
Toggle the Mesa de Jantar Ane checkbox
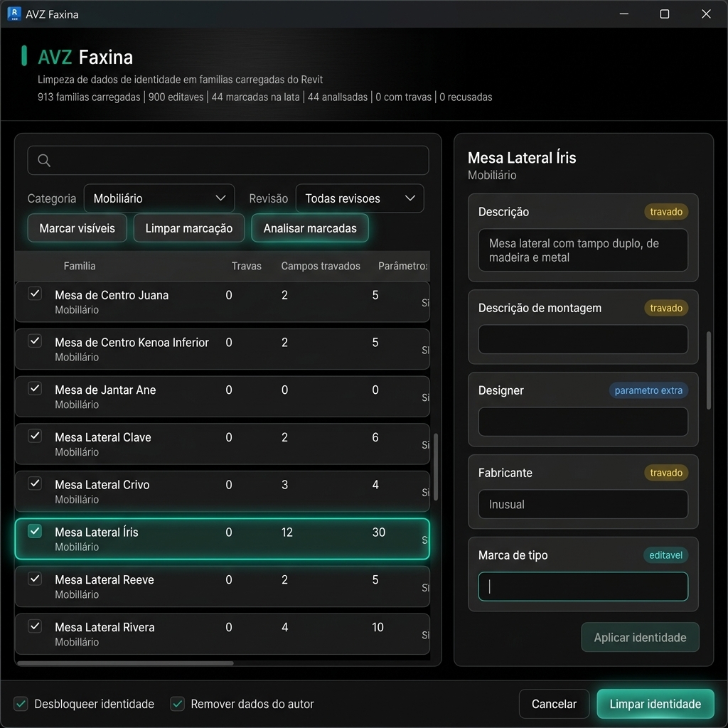(35, 388)
